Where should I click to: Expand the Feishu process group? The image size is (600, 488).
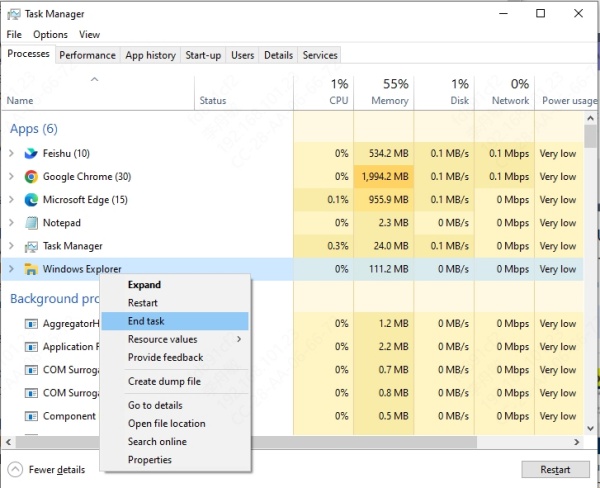click(11, 153)
